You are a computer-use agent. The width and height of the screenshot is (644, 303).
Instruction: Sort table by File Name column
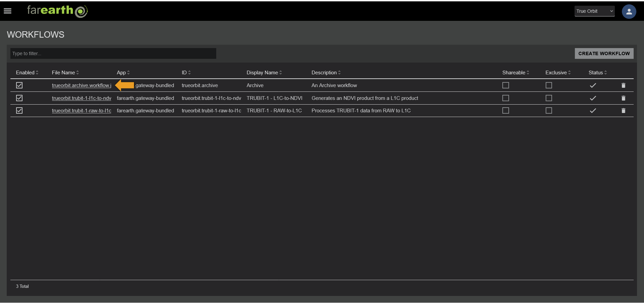pyautogui.click(x=65, y=73)
